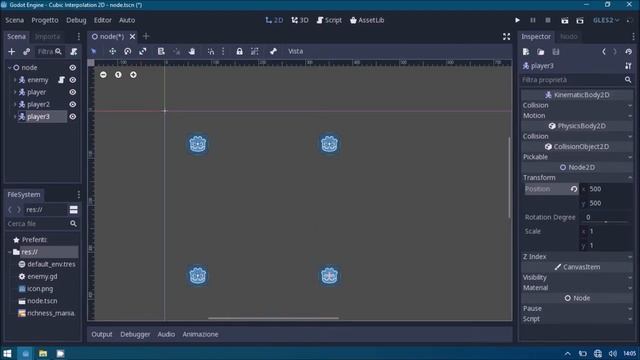Hide the enemy node
The height and width of the screenshot is (360, 640).
coord(73,80)
